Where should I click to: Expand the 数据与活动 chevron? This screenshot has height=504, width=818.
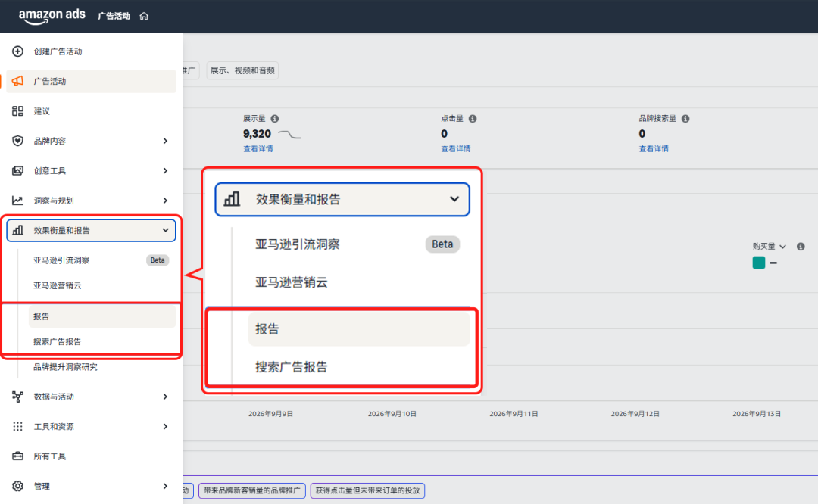(x=165, y=397)
